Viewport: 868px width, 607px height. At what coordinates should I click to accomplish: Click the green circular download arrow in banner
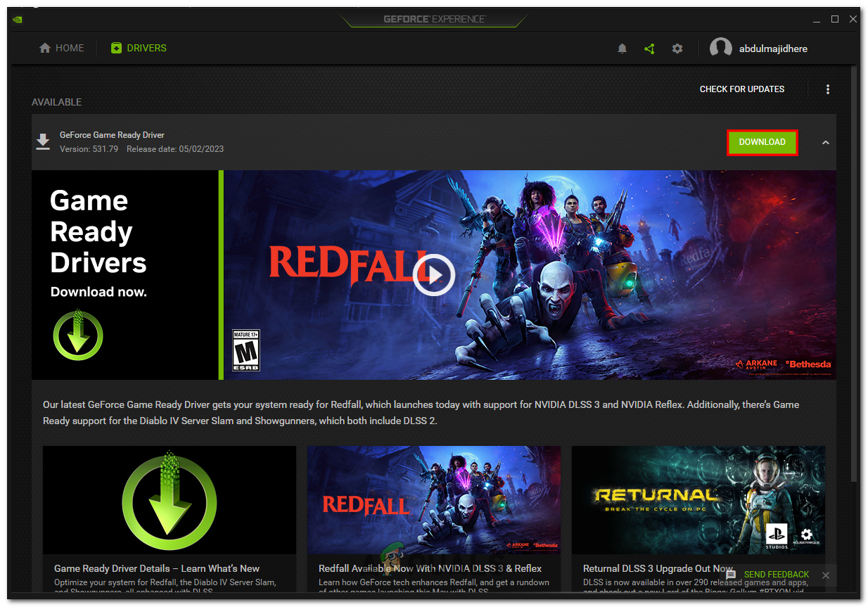(x=78, y=335)
